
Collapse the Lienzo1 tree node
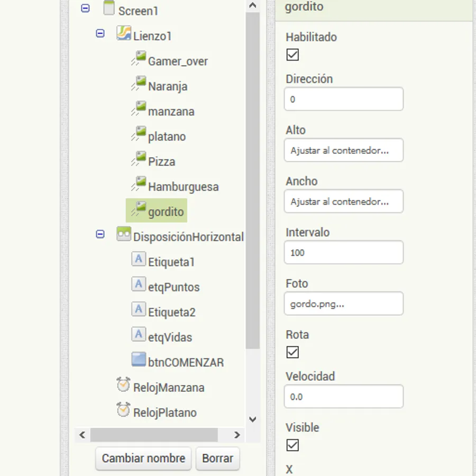point(100,34)
